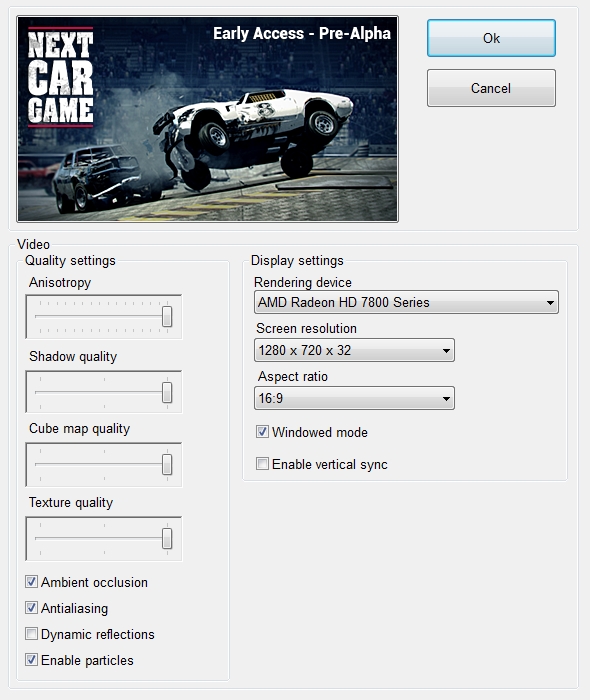Click the Screen resolution label
Screen dimensions: 590x700
tap(306, 329)
